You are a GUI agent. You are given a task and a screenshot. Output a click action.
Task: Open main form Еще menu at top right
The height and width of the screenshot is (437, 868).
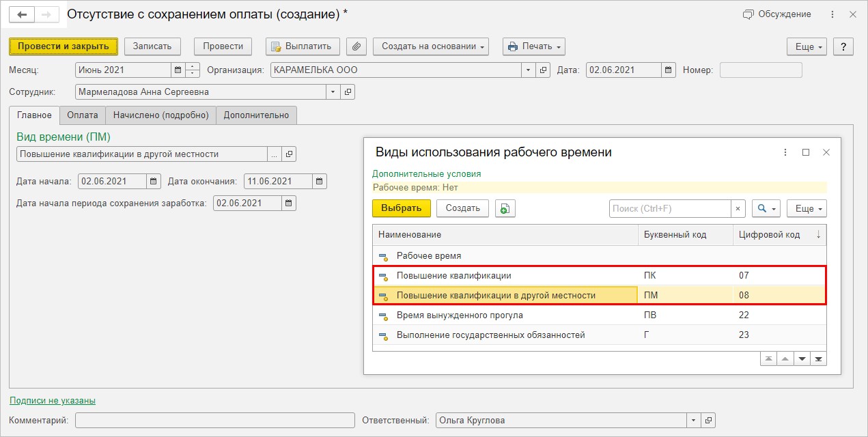tap(807, 46)
